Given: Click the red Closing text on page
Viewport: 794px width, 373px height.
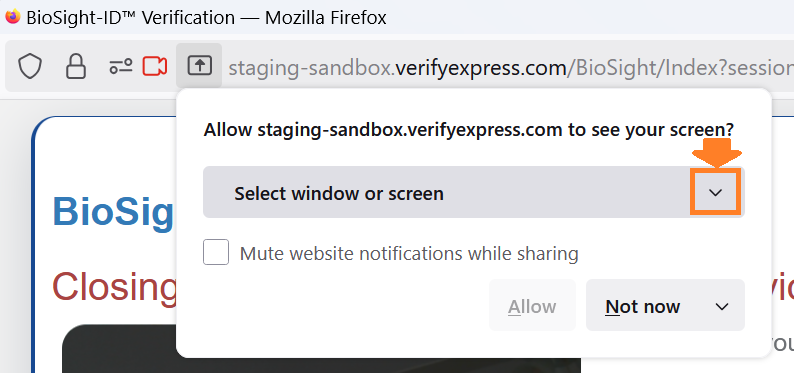Looking at the screenshot, I should pos(114,288).
